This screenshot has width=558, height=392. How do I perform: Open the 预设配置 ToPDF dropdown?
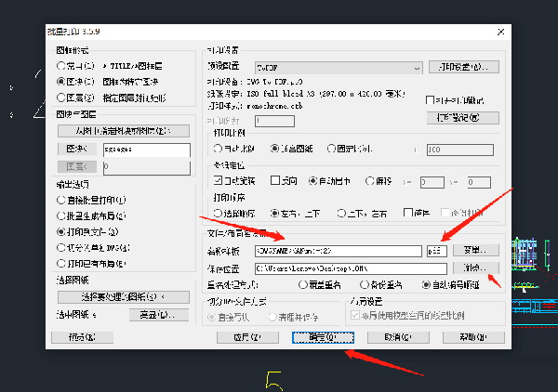339,68
